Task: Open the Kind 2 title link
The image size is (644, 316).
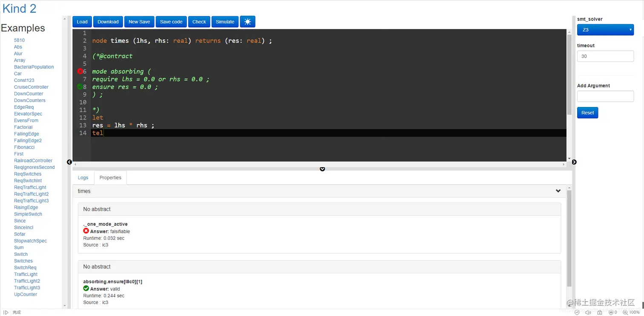Action: tap(20, 8)
